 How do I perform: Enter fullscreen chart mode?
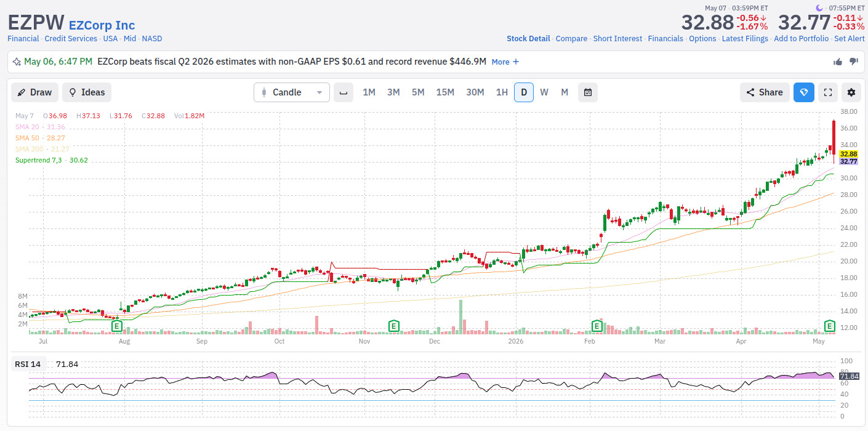(828, 92)
